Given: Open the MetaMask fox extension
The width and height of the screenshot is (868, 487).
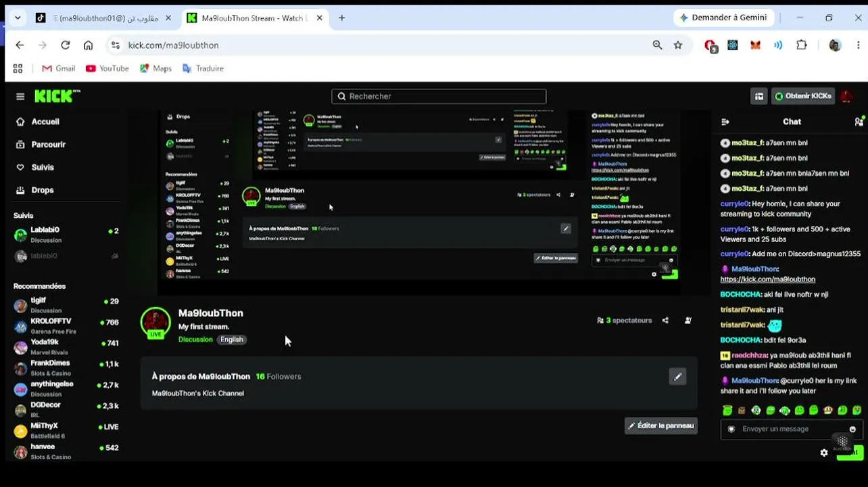Looking at the screenshot, I should pos(756,45).
